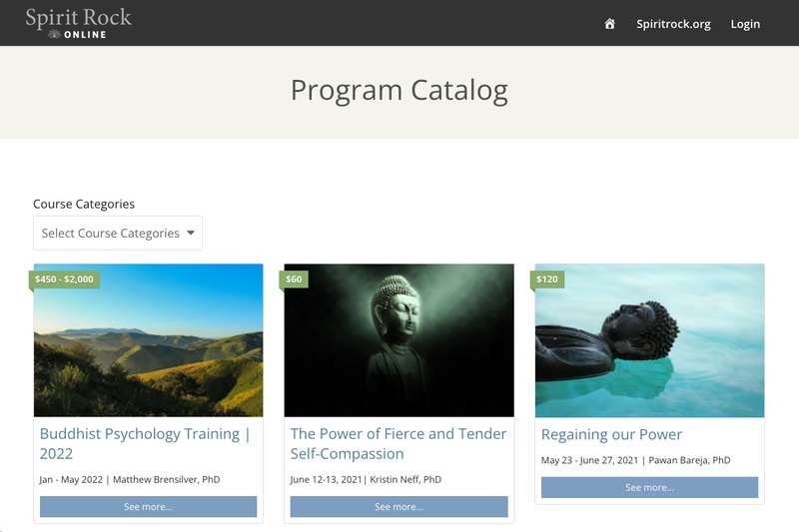799x532 pixels.
Task: Open the Regaining our Power title link
Action: [611, 434]
